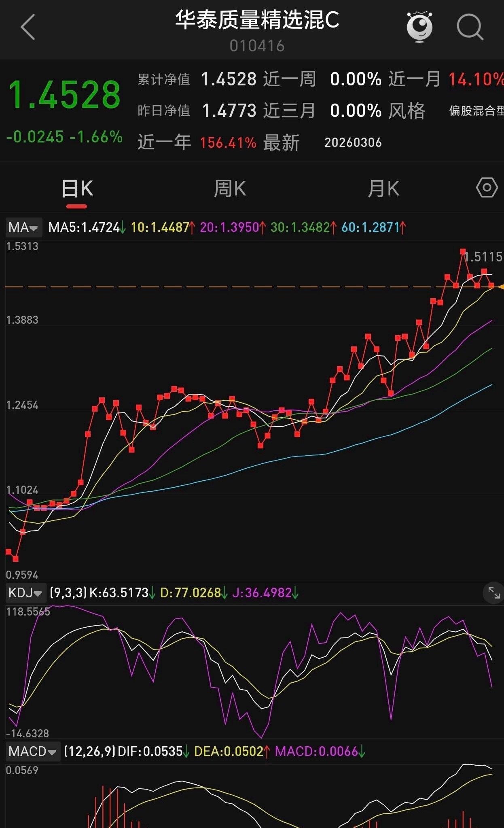Tap the KDJ K:63.5173 reading
The image size is (504, 828).
pos(119,593)
